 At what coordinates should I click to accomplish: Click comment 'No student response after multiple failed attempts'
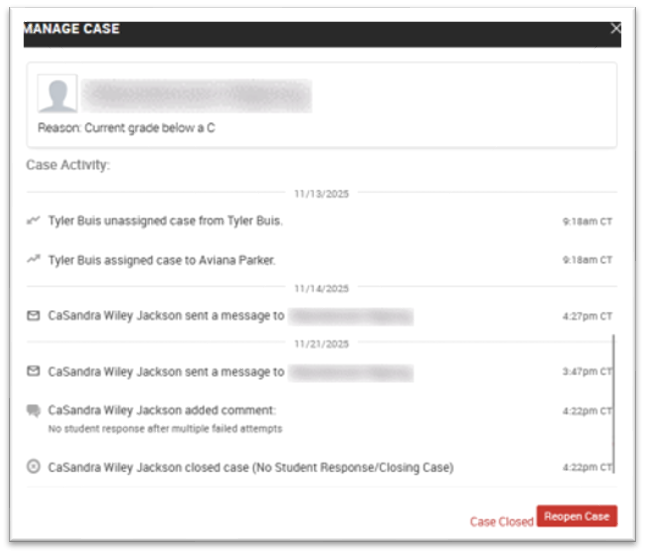[165, 429]
